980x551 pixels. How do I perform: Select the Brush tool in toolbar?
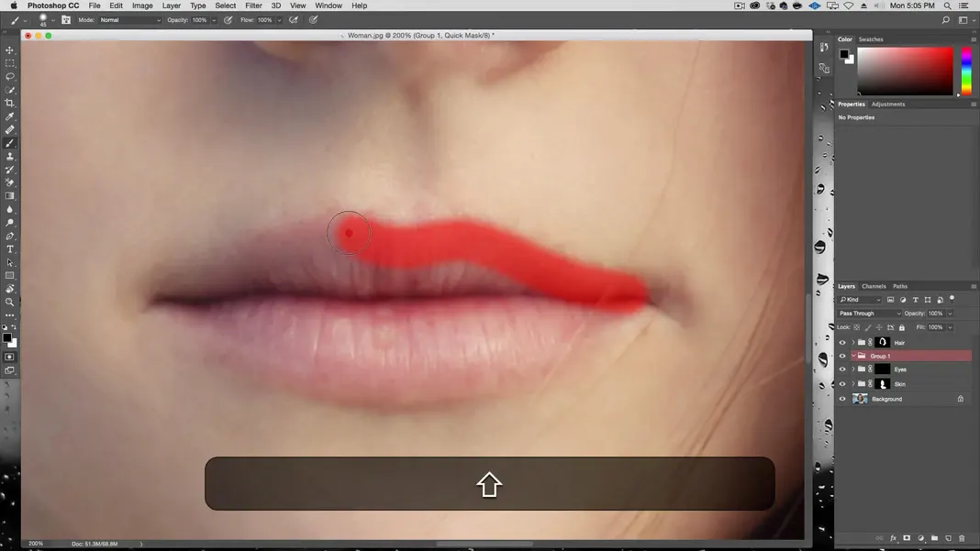pyautogui.click(x=9, y=143)
